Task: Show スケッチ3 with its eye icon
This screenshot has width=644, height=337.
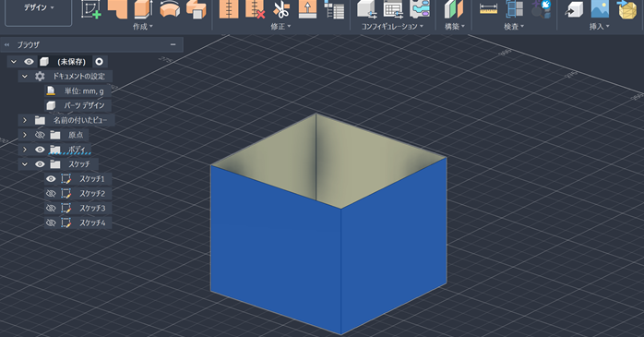Action: (x=51, y=208)
